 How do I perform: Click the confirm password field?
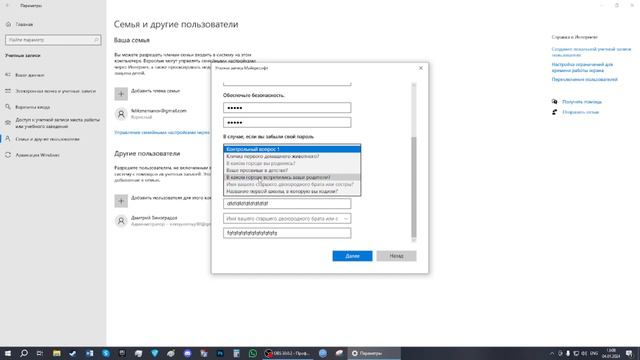[x=287, y=122]
